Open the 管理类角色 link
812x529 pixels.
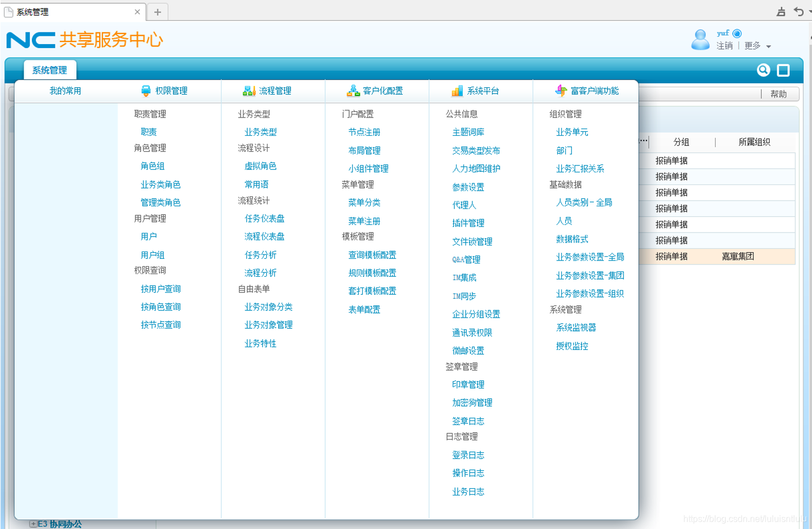pyautogui.click(x=161, y=202)
